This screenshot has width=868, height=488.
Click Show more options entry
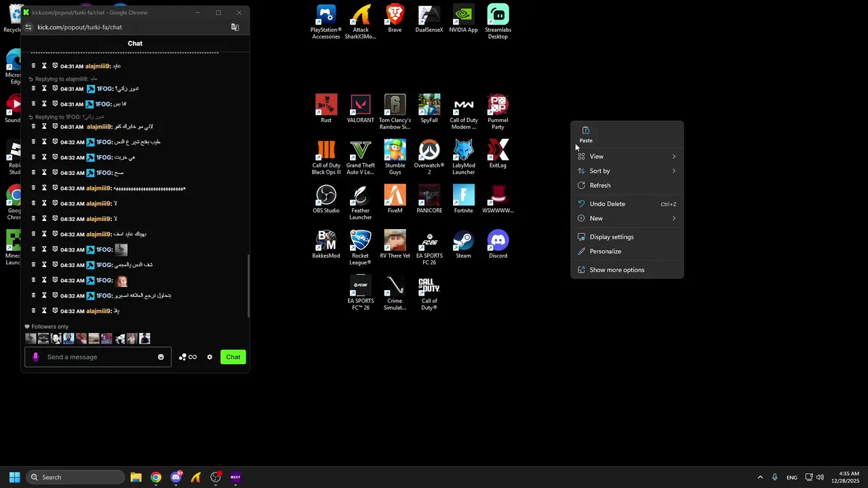(x=627, y=270)
